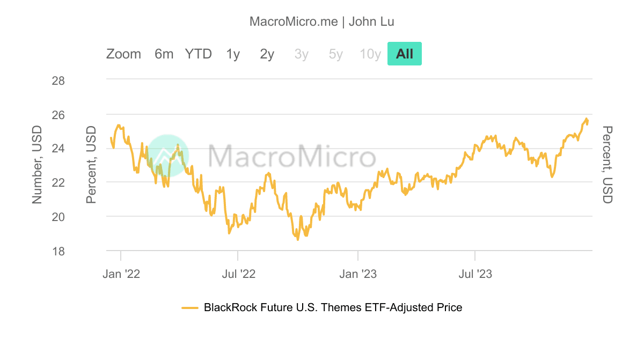
Task: Click the disabled 3y zoom button
Action: tap(302, 54)
